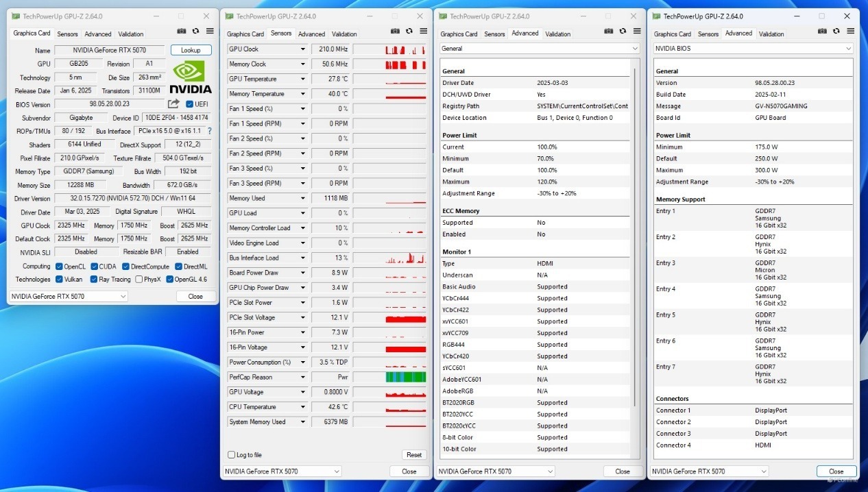Click camera icon in the NVIDIA BIOS window

click(822, 32)
